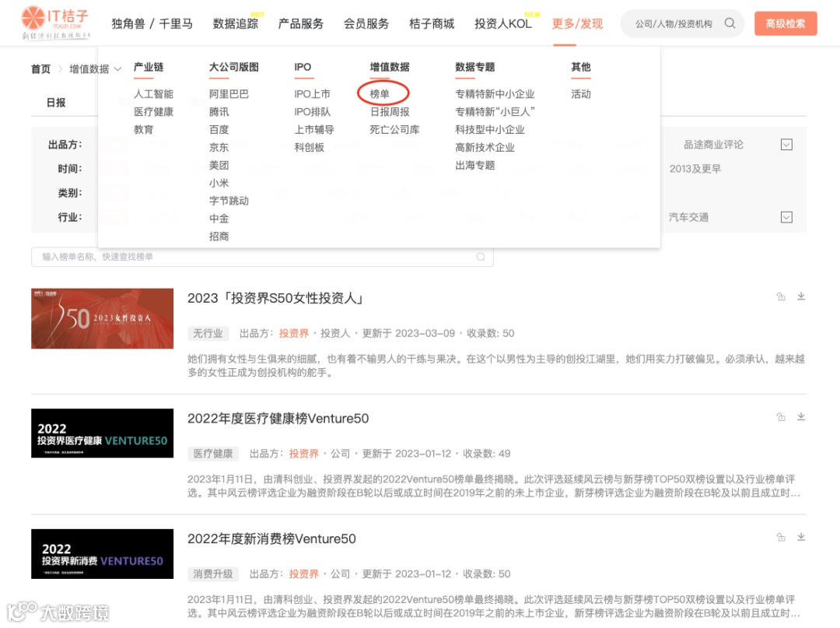Image resolution: width=840 pixels, height=628 pixels.
Task: Select 死亡公司库 in menu
Action: click(395, 129)
